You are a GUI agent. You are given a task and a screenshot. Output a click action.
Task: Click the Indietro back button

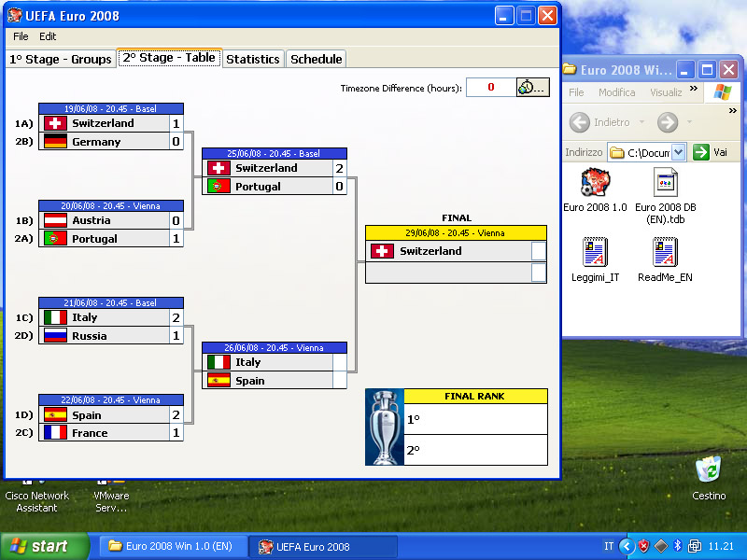point(600,122)
